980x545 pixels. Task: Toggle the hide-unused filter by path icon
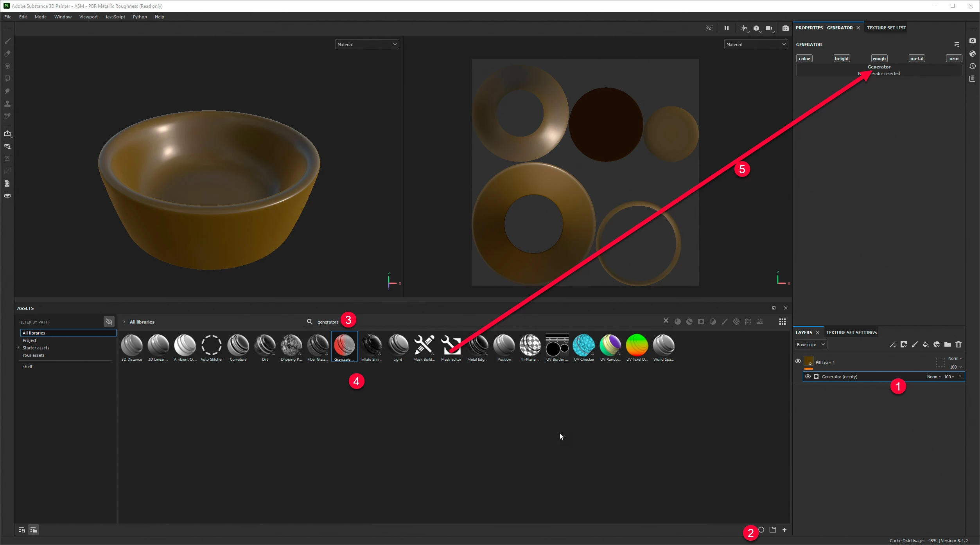pos(109,322)
